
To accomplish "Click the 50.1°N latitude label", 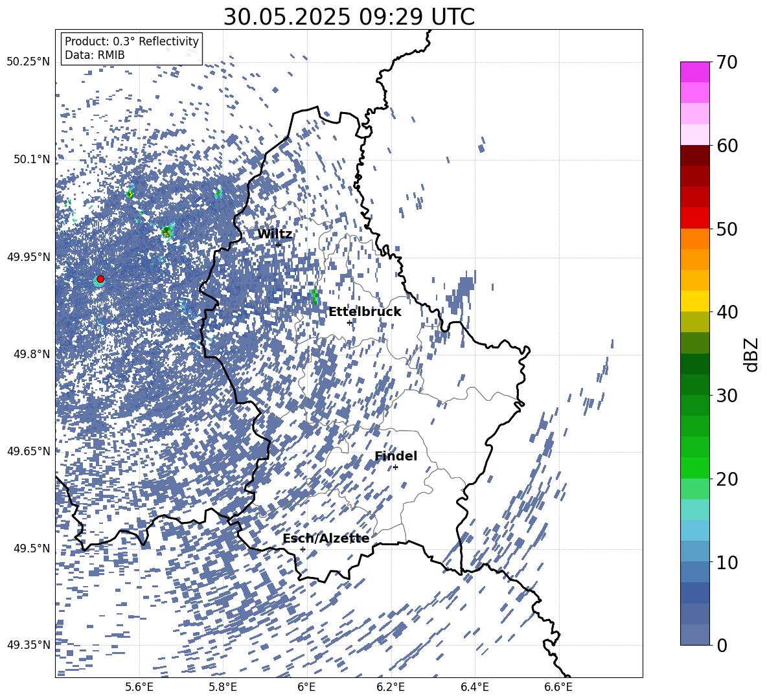I will (x=32, y=159).
